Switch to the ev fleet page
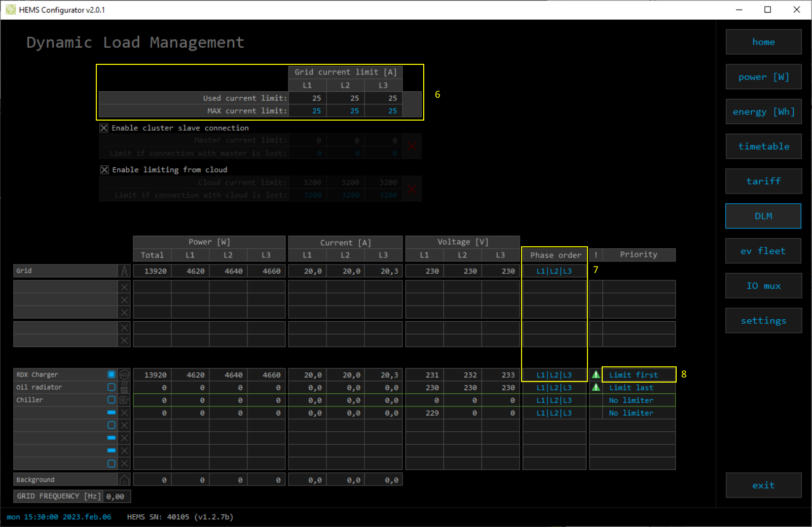The width and height of the screenshot is (812, 527). (x=763, y=251)
